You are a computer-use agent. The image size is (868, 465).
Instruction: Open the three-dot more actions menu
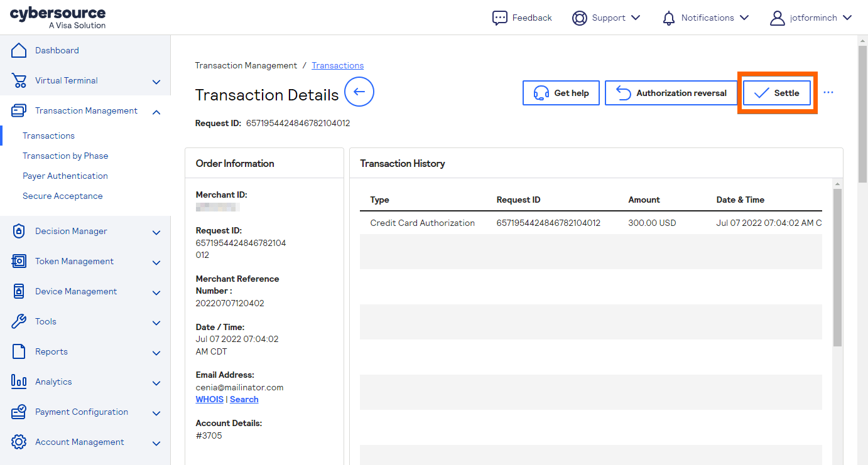pos(828,93)
